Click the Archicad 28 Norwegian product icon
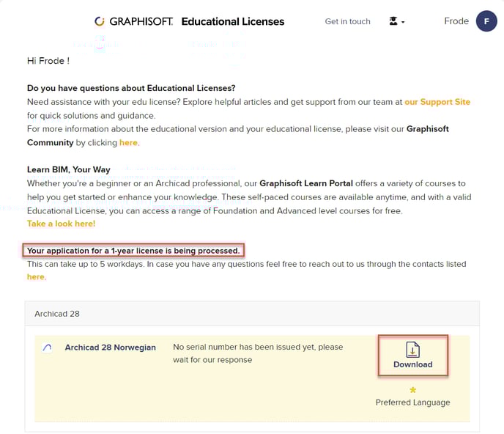The width and height of the screenshot is (504, 434). click(x=47, y=347)
